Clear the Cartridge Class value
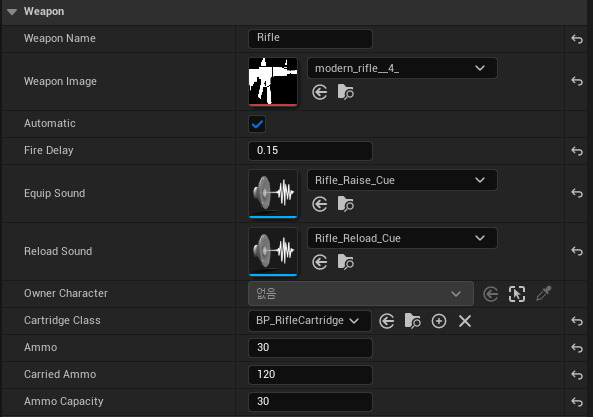 coord(465,321)
